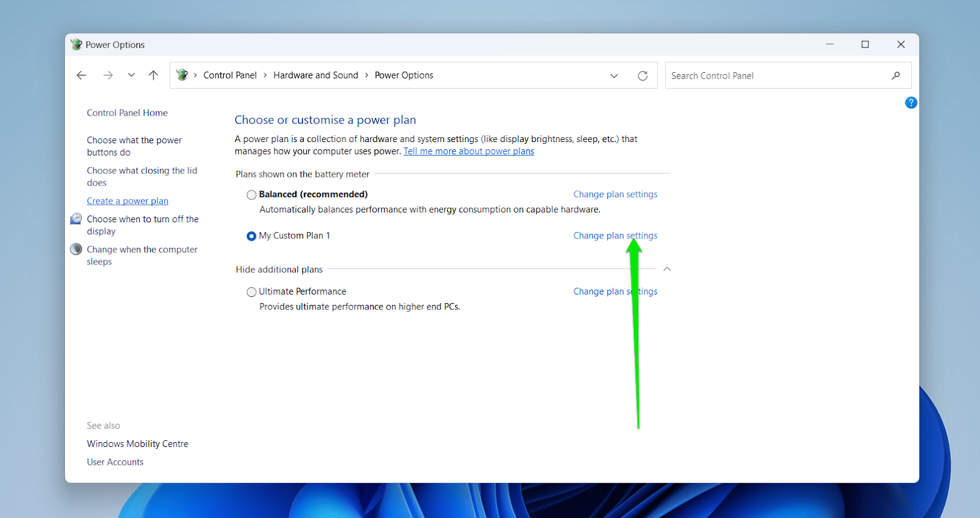
Task: Click the Forward navigation arrow
Action: (108, 75)
